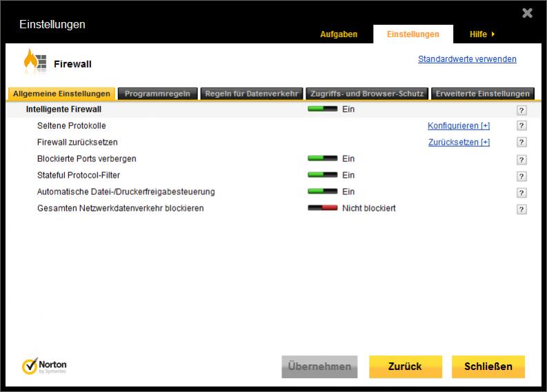Screen dimensions: 547x392
Task: Click the Norton by Symantec logo
Action: [x=45, y=366]
